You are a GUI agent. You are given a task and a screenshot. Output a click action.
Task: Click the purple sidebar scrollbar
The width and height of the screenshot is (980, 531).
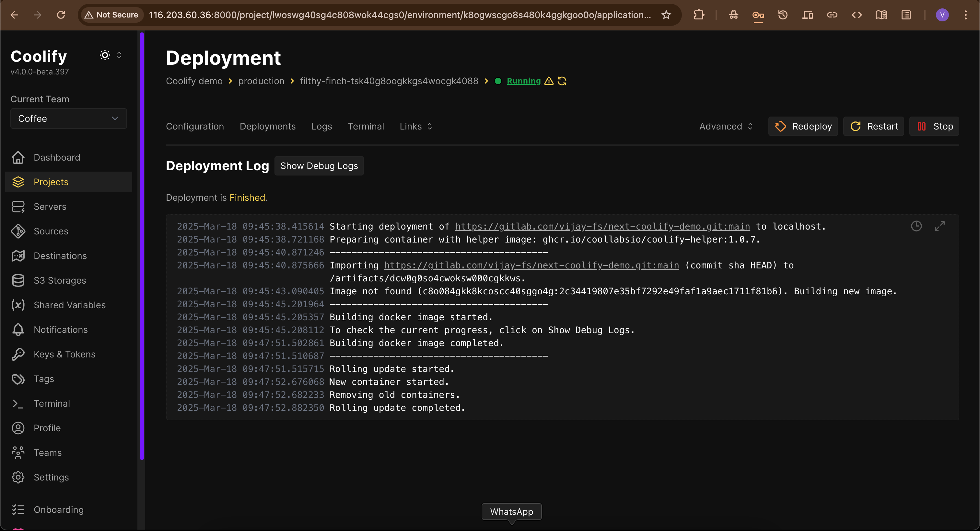142,246
